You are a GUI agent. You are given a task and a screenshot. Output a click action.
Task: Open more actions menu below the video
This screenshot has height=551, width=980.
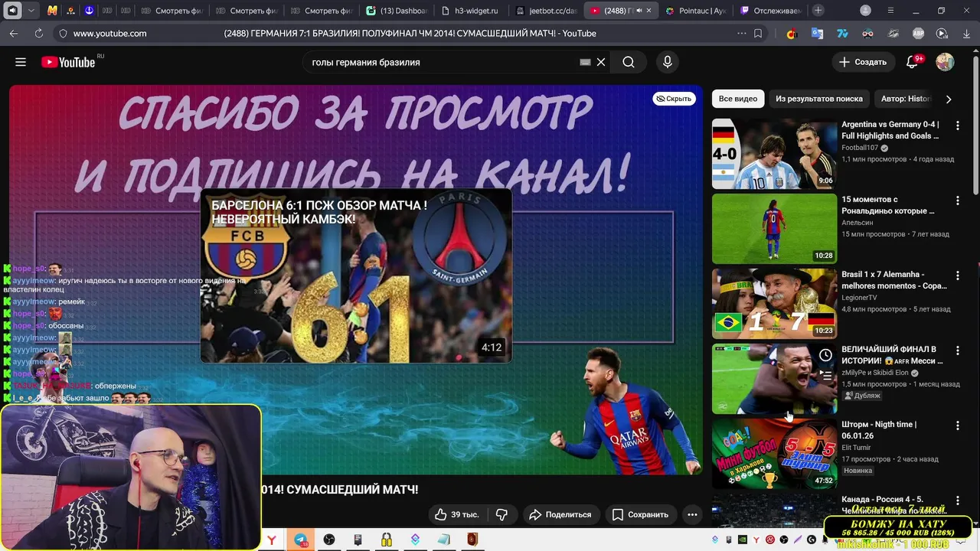coord(692,514)
